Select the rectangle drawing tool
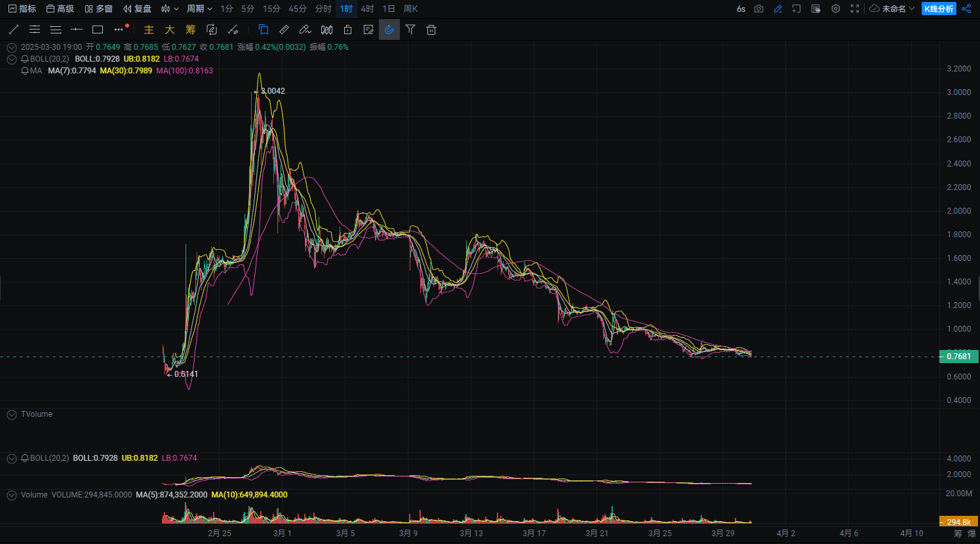 [98, 29]
